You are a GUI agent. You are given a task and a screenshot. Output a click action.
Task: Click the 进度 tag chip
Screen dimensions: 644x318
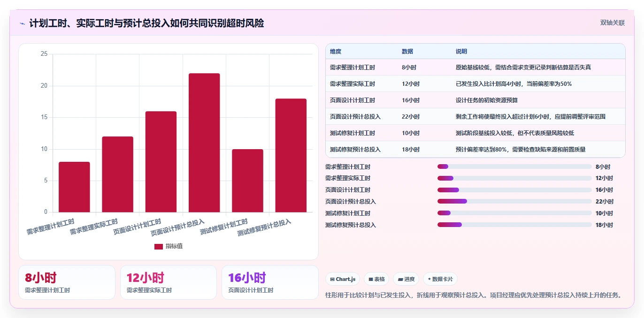tap(406, 279)
